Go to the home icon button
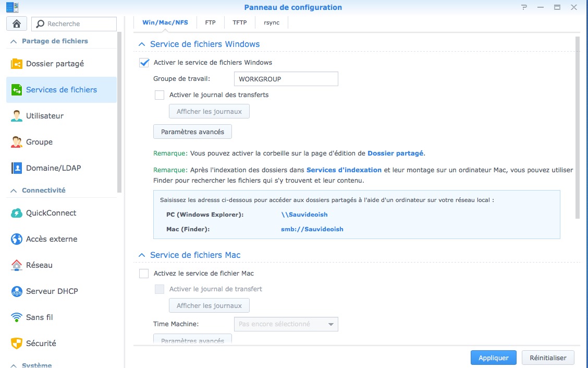Image resolution: width=588 pixels, height=368 pixels. (x=16, y=23)
